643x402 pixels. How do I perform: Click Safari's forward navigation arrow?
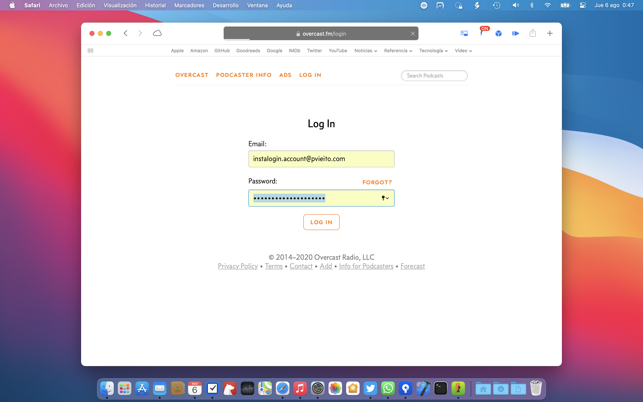[x=140, y=33]
